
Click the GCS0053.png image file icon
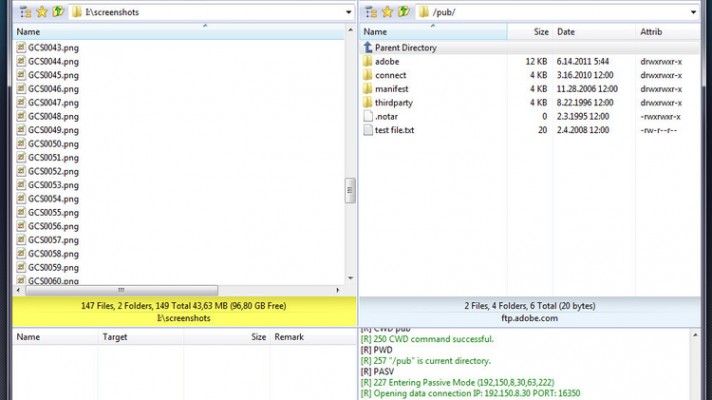pos(21,184)
